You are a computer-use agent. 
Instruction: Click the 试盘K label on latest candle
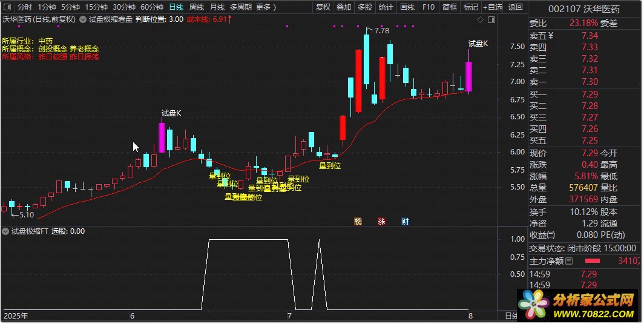[478, 44]
